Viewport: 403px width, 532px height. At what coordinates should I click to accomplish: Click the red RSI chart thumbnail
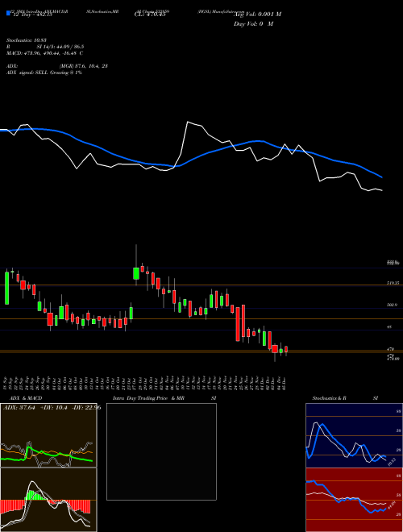click(354, 500)
